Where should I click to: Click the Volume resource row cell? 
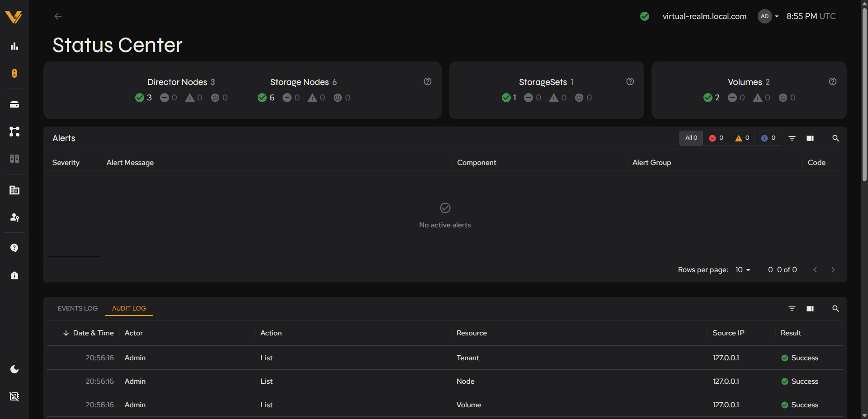coord(469,405)
